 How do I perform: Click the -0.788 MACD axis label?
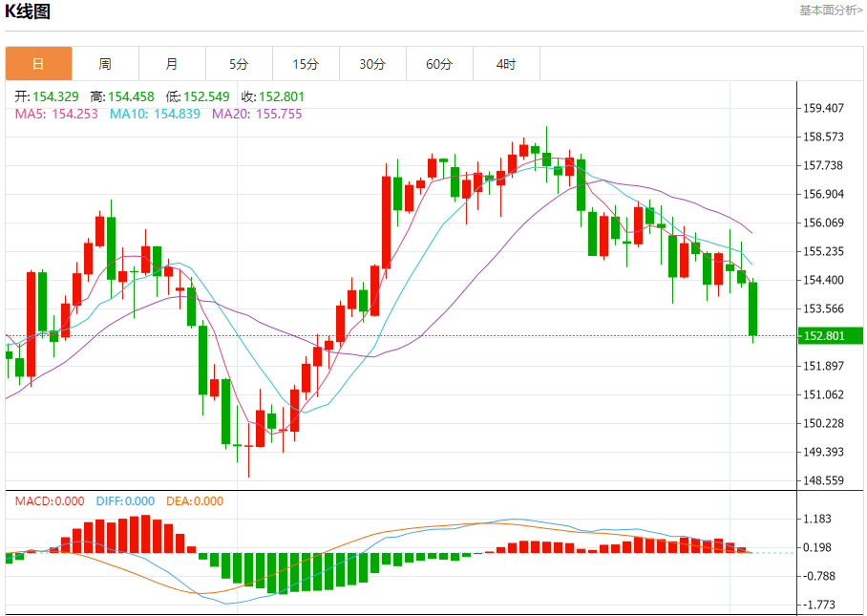click(817, 576)
